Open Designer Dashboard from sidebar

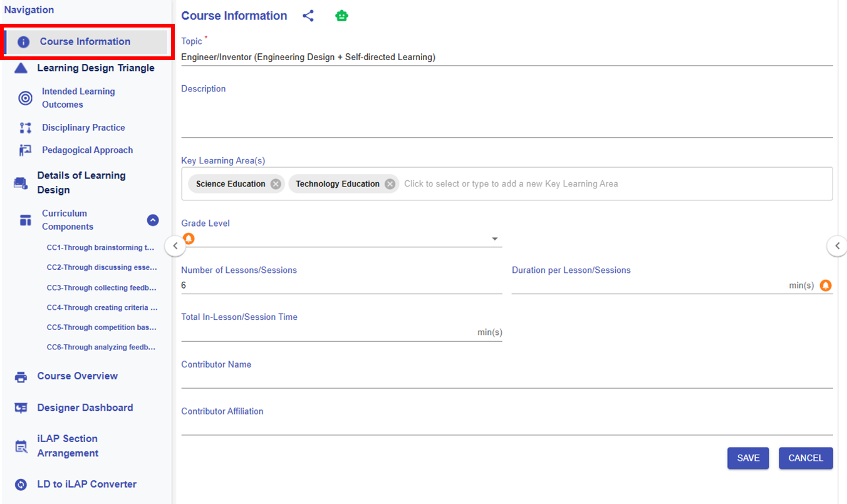point(85,408)
